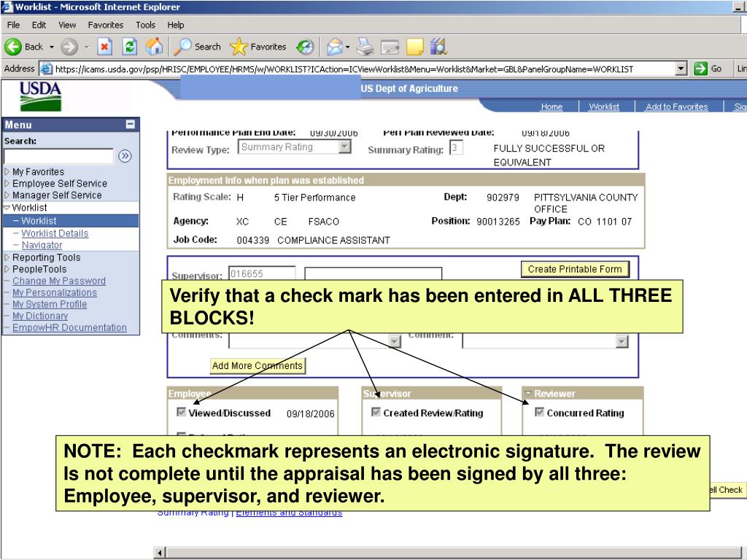747x560 pixels.
Task: Open the Worklist link in header
Action: tap(604, 106)
